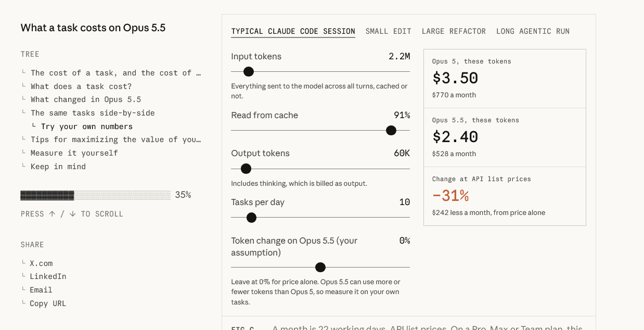Screen dimensions: 644x330
Task: Go to 'What does a task cost?' section
Action: click(81, 86)
